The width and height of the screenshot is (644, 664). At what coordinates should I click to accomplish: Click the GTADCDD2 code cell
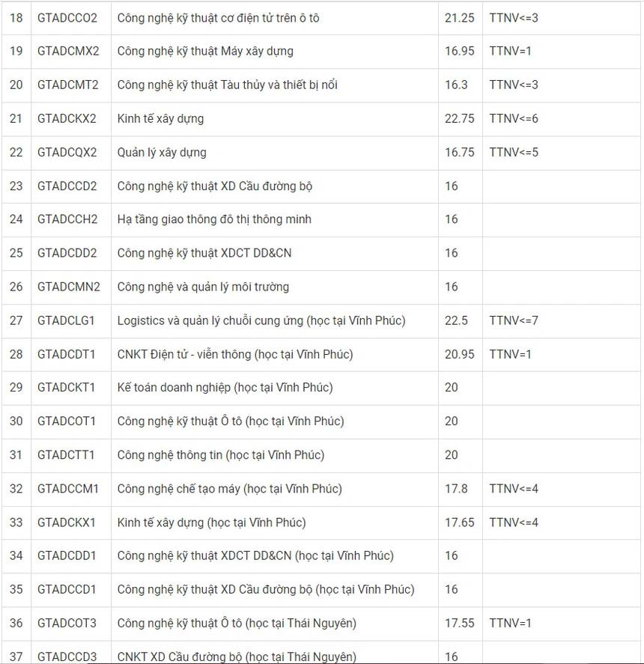tap(67, 253)
